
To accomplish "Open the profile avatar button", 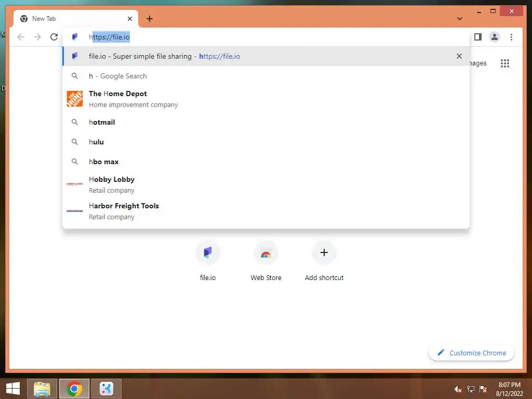I will click(495, 37).
